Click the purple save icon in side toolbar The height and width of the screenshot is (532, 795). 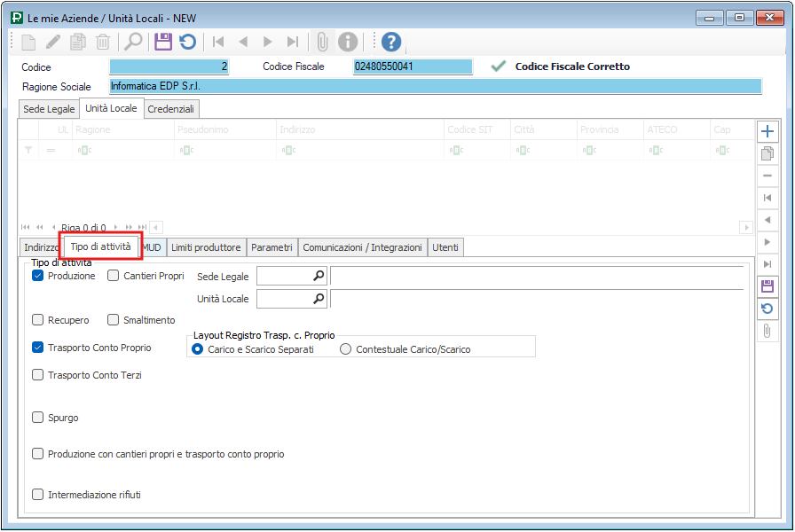[767, 286]
